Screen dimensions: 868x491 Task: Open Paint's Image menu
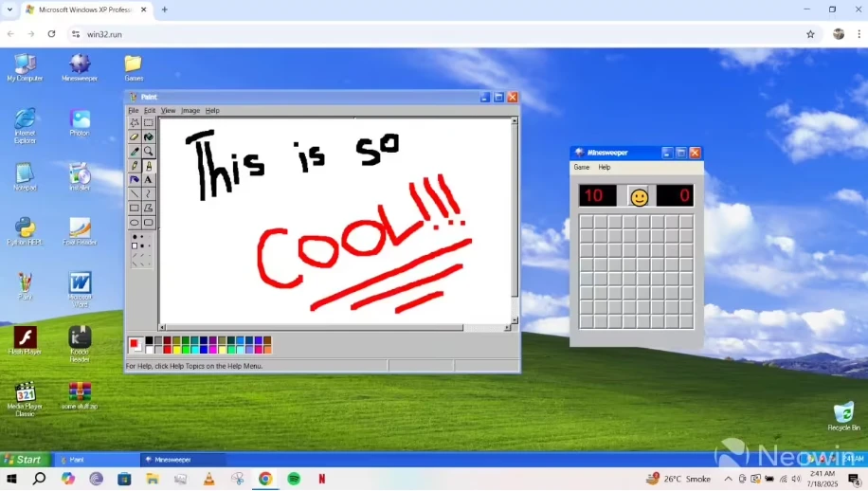click(x=190, y=111)
